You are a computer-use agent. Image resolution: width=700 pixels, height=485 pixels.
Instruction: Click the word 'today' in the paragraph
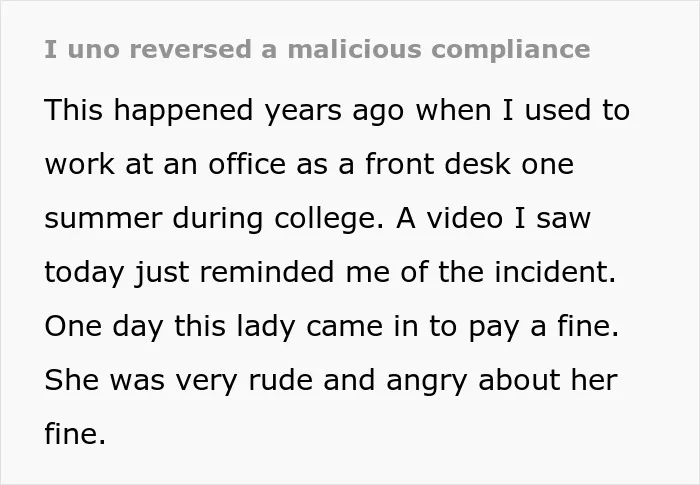point(84,272)
